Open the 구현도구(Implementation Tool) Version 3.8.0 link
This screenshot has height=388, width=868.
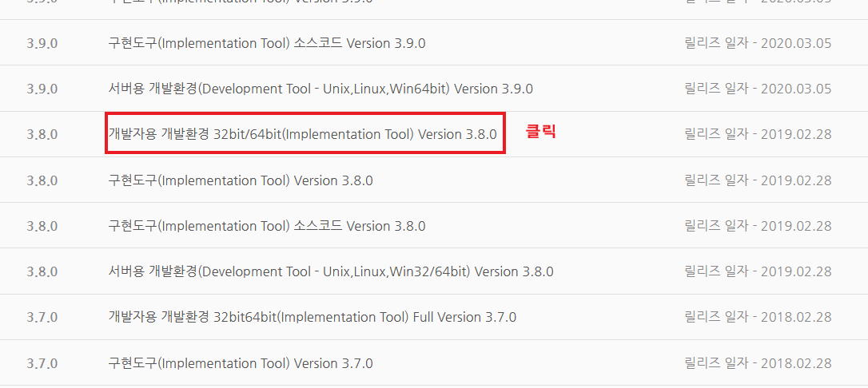240,180
